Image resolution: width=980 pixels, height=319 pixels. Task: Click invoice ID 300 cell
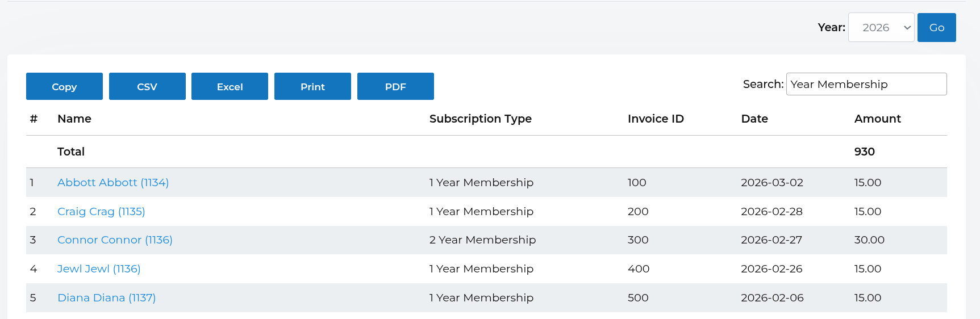pos(638,240)
